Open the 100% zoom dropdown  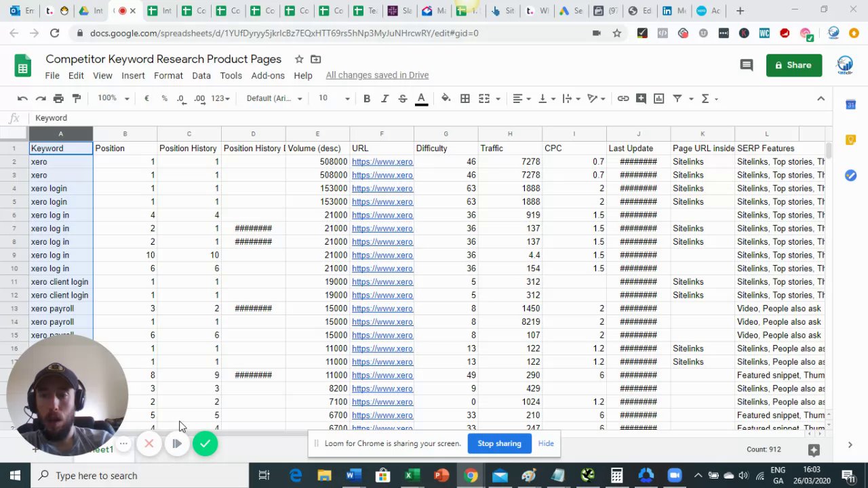(113, 98)
